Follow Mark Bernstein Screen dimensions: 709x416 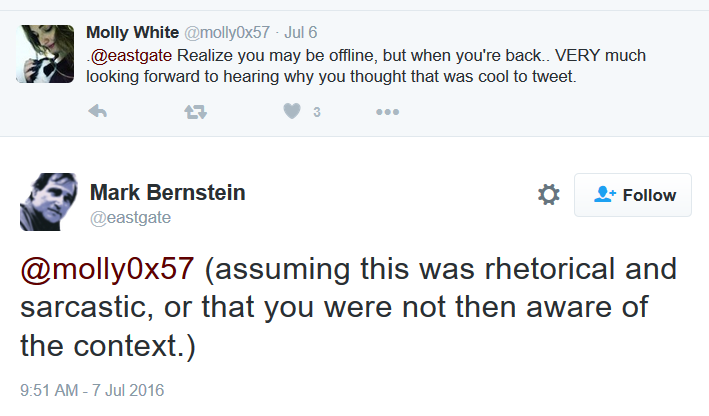click(633, 195)
